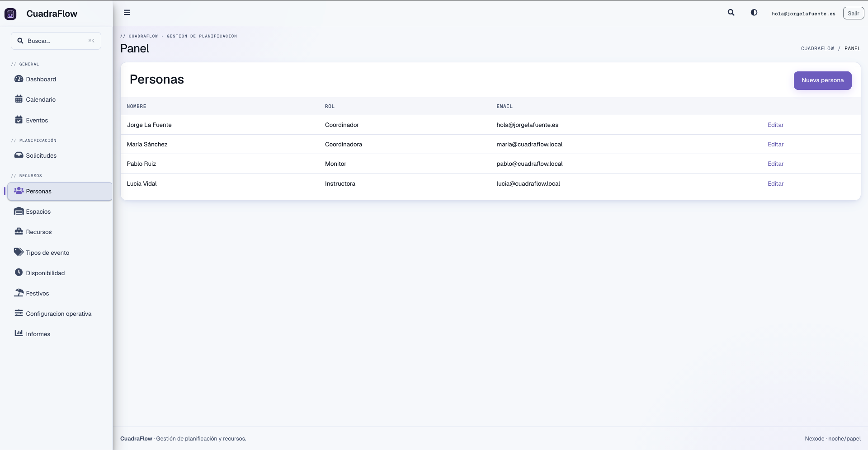This screenshot has width=868, height=450.
Task: Click the Nueva persona button
Action: pos(822,80)
